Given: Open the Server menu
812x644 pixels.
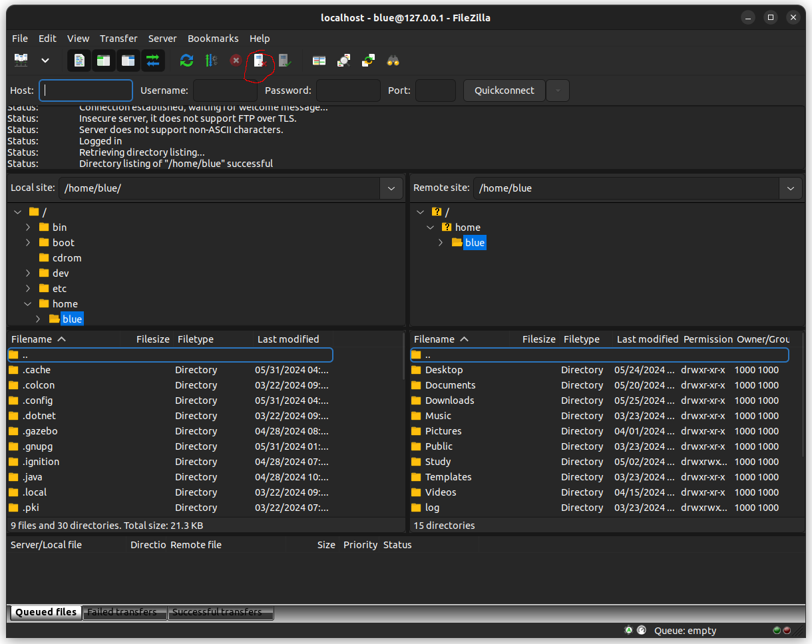Looking at the screenshot, I should pos(162,39).
